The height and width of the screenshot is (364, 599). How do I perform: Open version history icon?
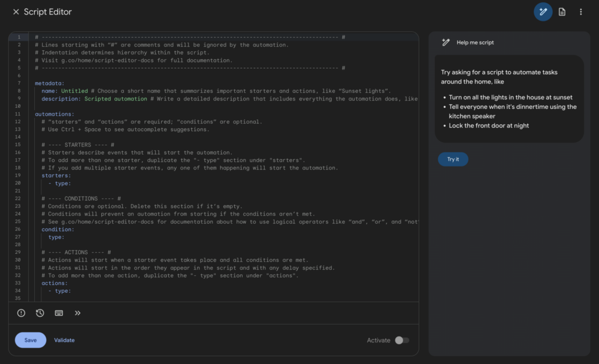tap(40, 313)
